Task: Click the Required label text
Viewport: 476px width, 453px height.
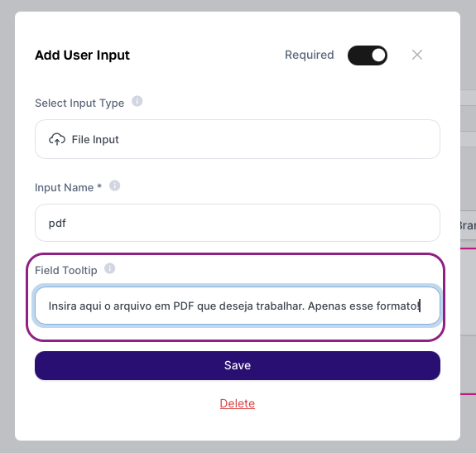Action: click(x=310, y=55)
